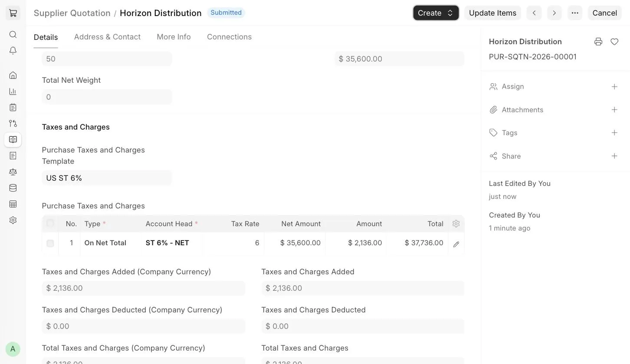Click the Taxes and Charges Deducted $ 0.00 field
The image size is (630, 364).
click(x=363, y=326)
